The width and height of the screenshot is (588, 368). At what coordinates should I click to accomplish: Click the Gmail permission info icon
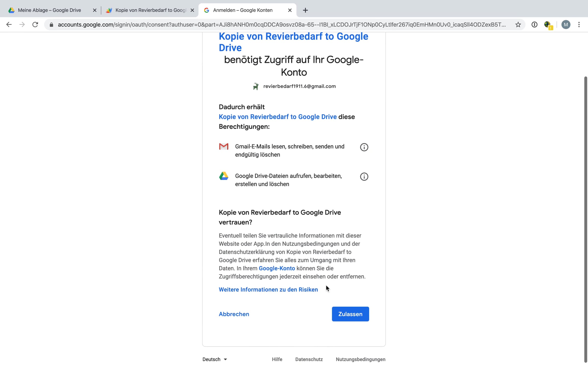[364, 147]
